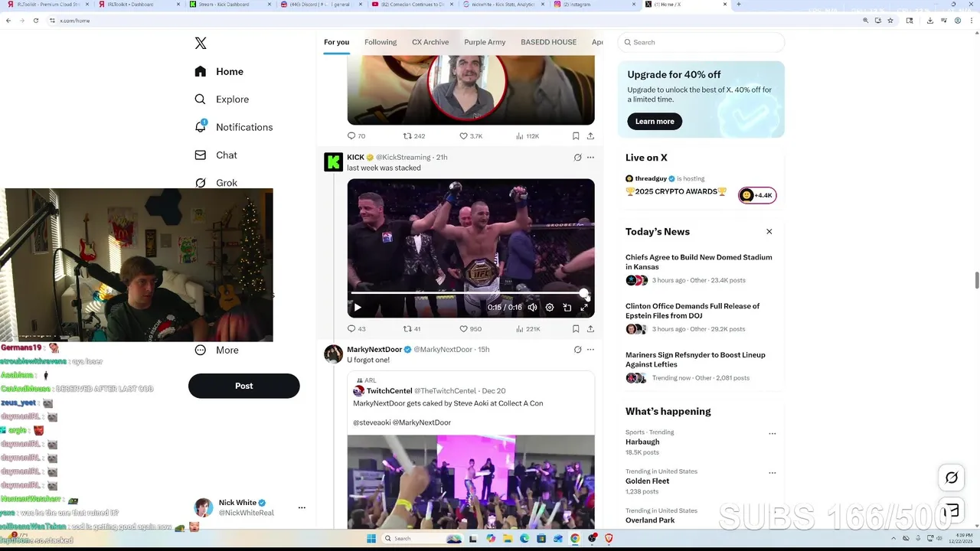Repost the post with 242 reposts

click(x=414, y=136)
